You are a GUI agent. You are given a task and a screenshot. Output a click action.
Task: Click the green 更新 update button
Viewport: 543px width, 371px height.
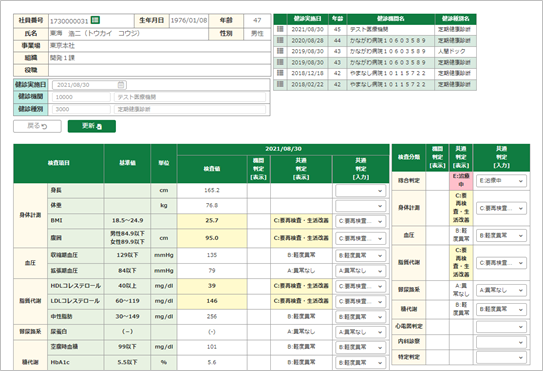(x=92, y=126)
